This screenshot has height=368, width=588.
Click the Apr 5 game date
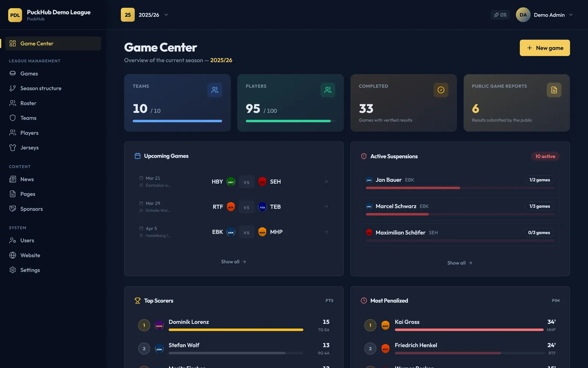click(151, 229)
